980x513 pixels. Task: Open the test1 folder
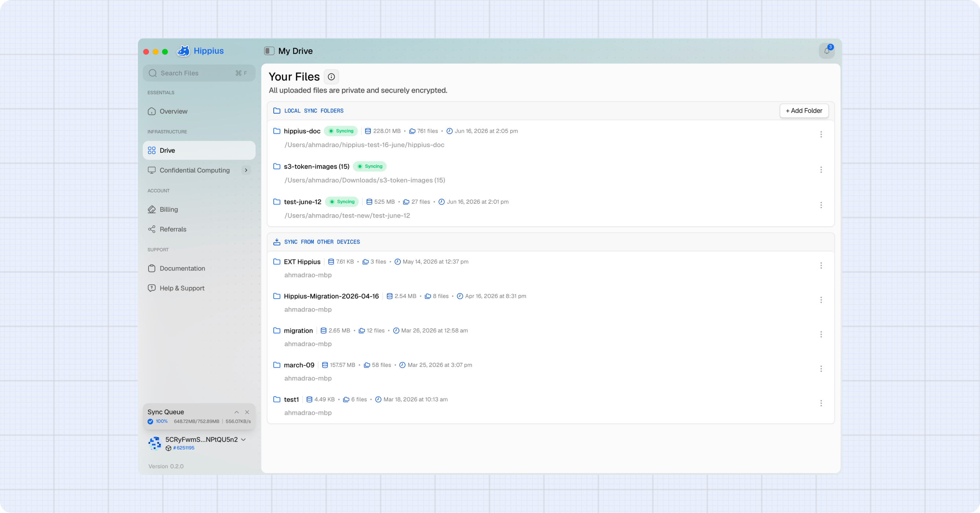click(x=292, y=399)
